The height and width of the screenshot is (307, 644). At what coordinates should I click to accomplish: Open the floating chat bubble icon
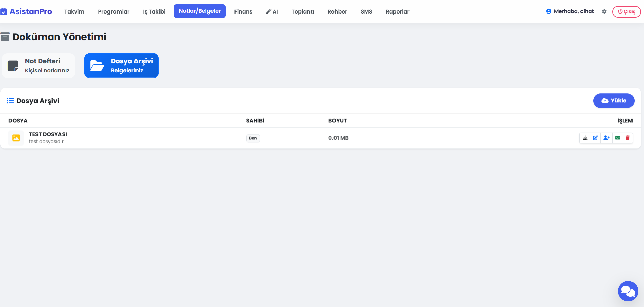(628, 291)
